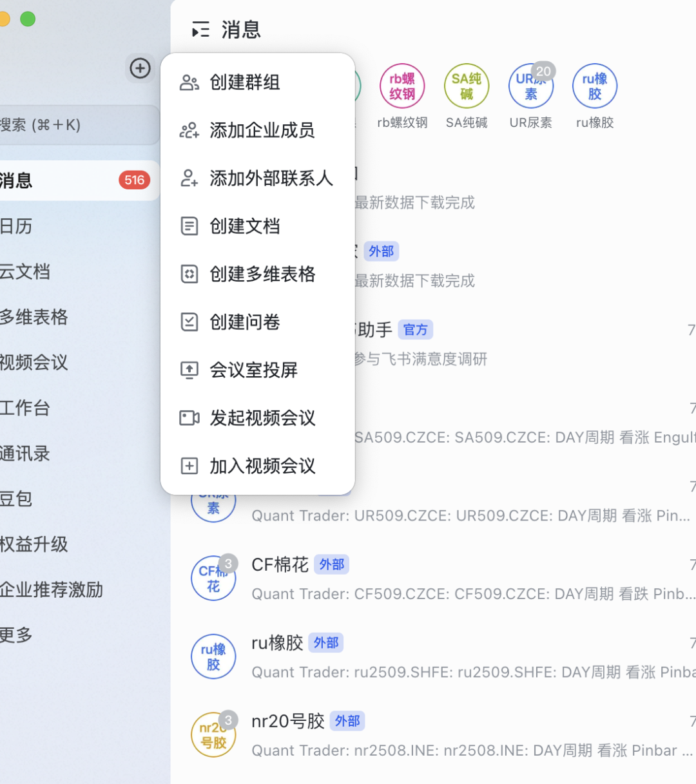Click the green maximize window button

(x=28, y=19)
